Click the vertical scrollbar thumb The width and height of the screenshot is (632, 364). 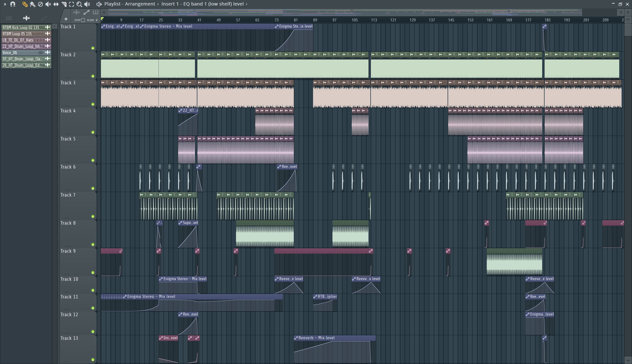[628, 30]
